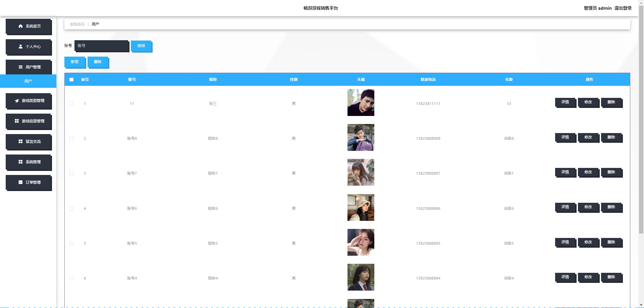Check the checkbox for row 1 (张三)
644x308 pixels.
point(71,104)
